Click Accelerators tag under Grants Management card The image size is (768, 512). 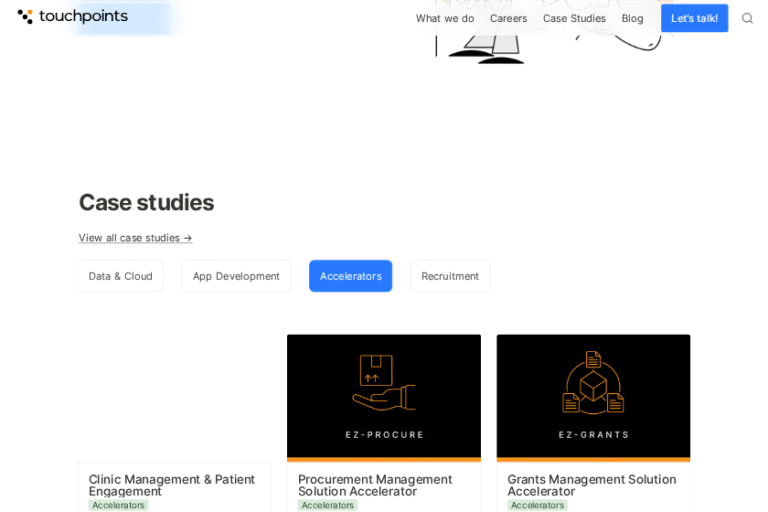click(x=537, y=505)
